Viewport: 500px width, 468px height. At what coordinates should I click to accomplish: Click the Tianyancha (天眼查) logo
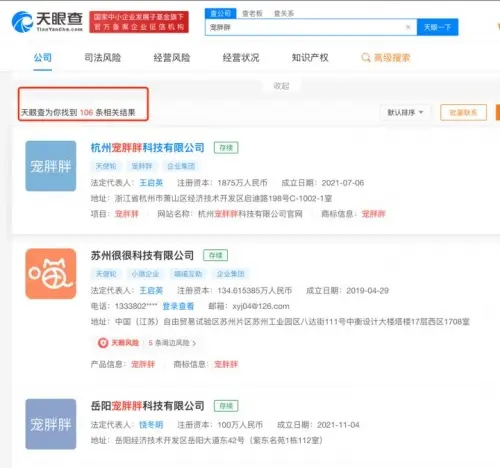(x=47, y=22)
